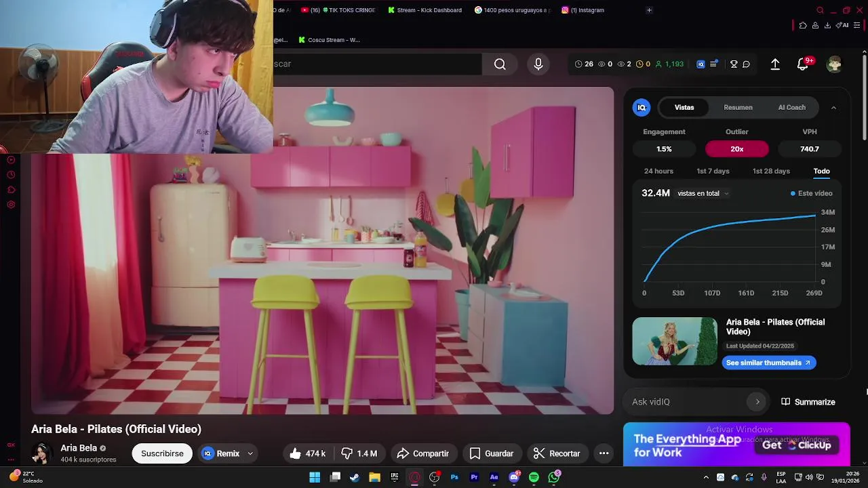
Task: Open the notifications bell with 9+ badge
Action: (x=803, y=64)
